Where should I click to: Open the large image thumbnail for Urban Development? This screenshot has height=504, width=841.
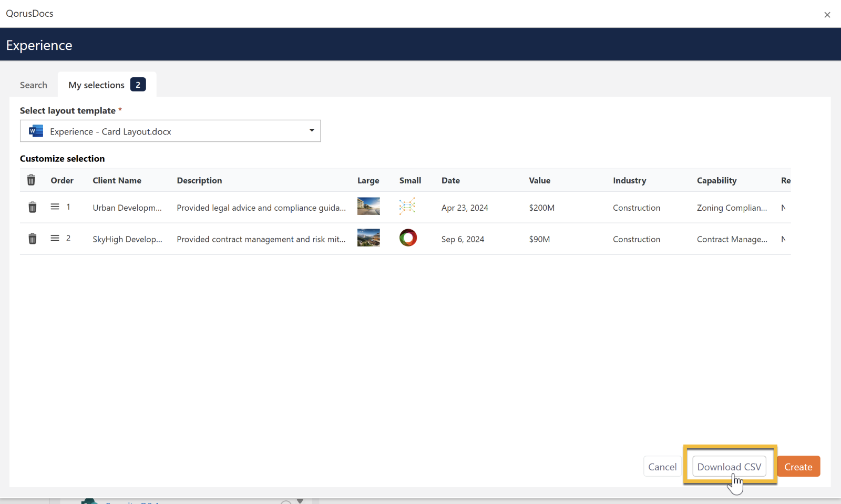[368, 206]
